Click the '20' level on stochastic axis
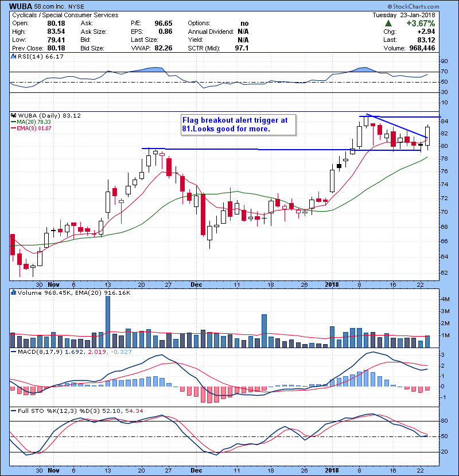459x476 pixels. tap(444, 452)
